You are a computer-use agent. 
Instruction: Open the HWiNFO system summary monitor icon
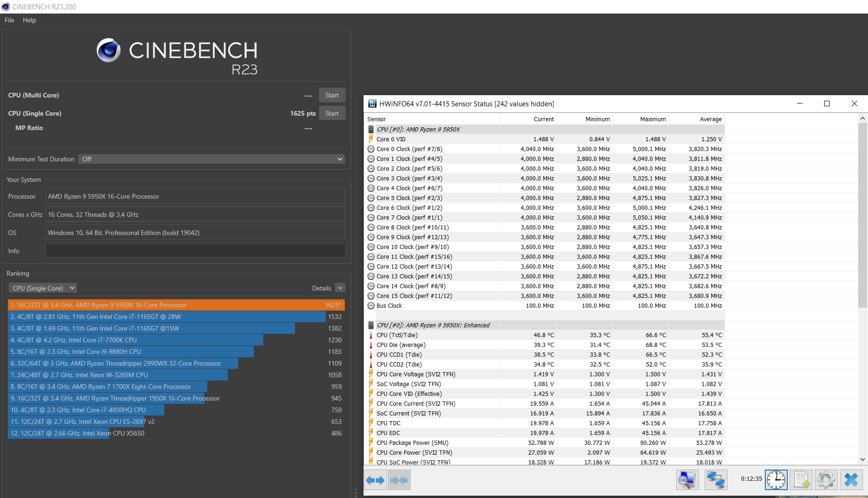point(687,480)
